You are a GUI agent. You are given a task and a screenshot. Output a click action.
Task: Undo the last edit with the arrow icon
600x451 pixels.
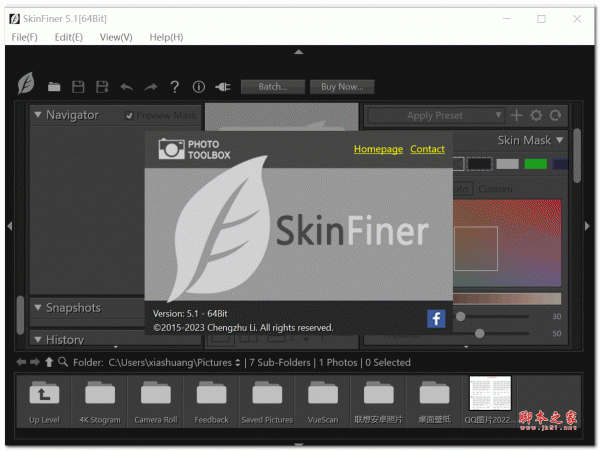click(x=127, y=87)
